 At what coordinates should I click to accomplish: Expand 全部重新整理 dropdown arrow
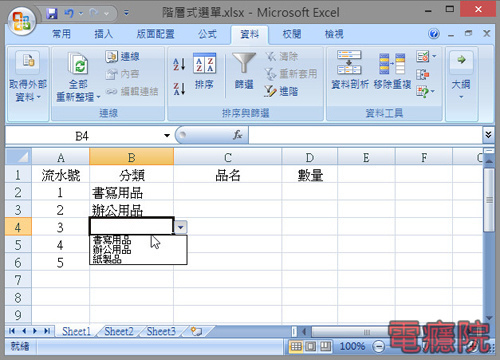(98, 97)
